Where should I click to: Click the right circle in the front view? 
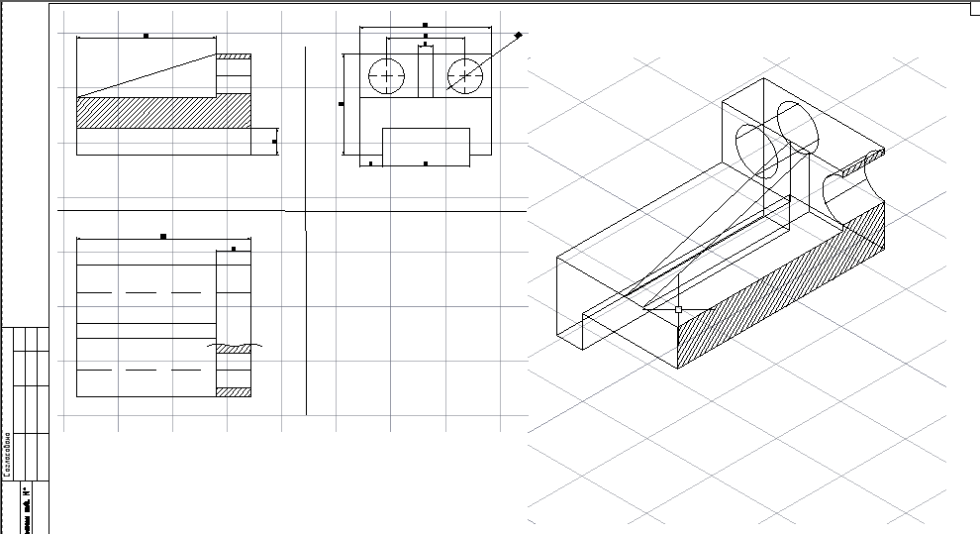465,75
